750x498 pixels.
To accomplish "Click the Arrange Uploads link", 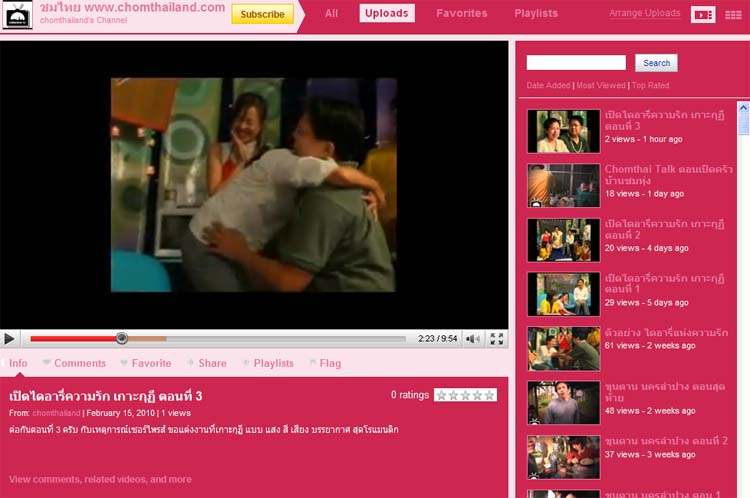I will [x=644, y=13].
